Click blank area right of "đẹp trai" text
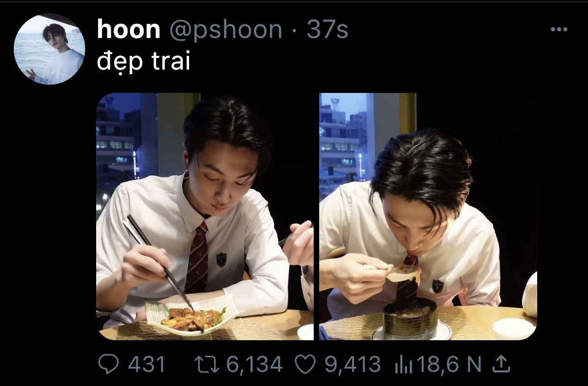This screenshot has height=386, width=588. (x=366, y=62)
